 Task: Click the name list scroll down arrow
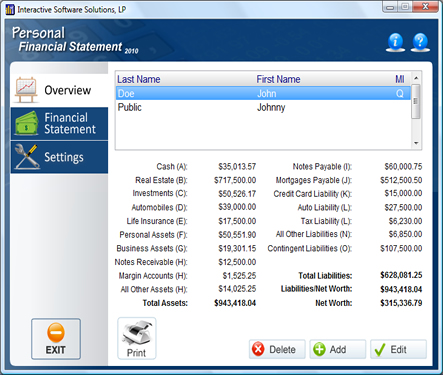pyautogui.click(x=416, y=143)
